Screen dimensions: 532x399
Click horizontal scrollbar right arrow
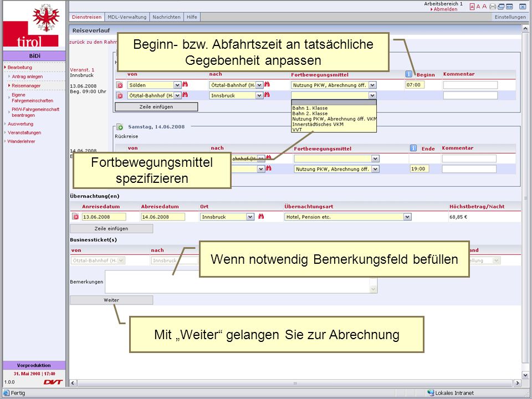518,383
